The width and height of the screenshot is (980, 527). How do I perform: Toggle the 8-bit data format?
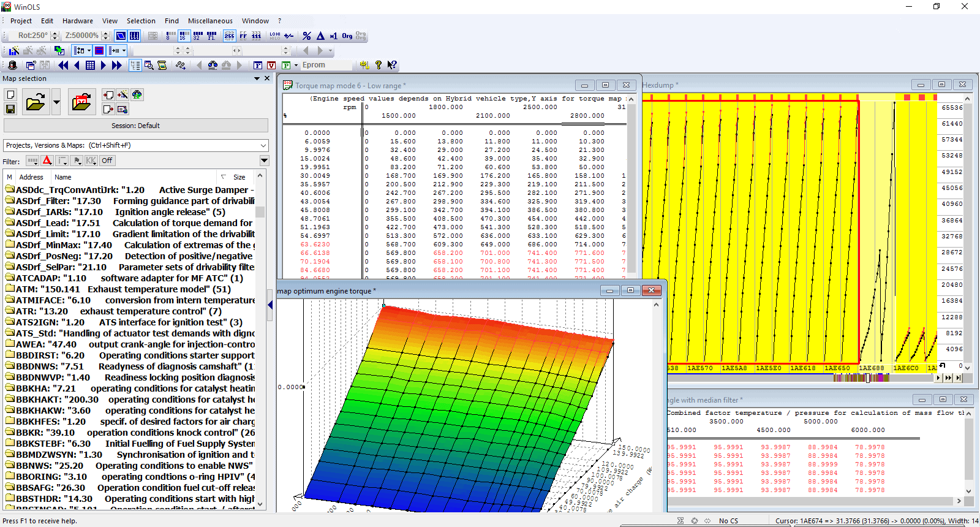pos(170,36)
